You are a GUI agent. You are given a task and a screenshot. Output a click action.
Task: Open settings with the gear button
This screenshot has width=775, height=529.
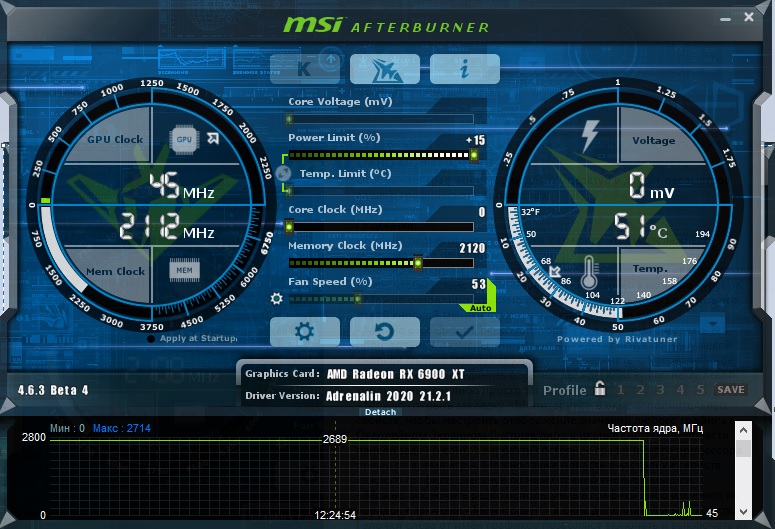(x=305, y=332)
